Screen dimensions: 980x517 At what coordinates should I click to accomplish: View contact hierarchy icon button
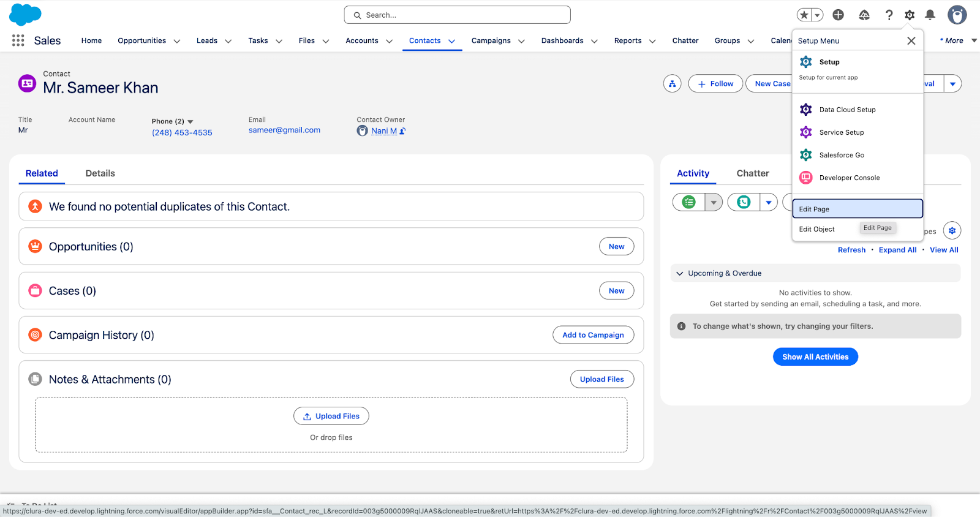673,84
